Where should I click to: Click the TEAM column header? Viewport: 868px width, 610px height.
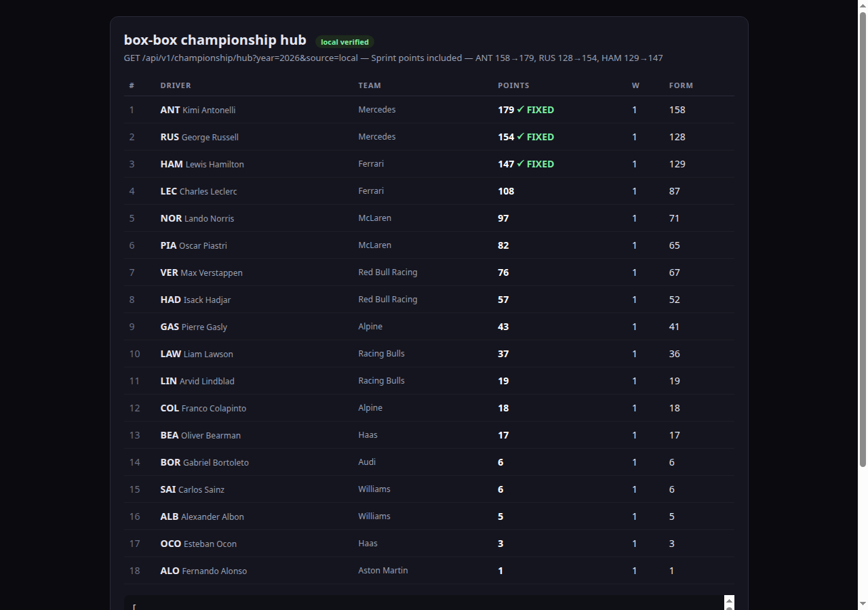click(370, 85)
